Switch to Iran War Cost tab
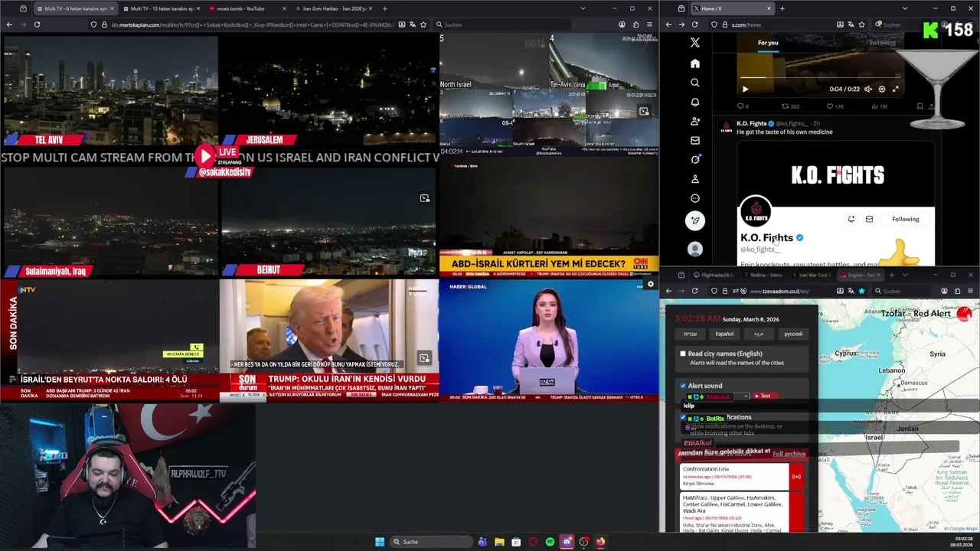The image size is (980, 551). click(x=812, y=275)
